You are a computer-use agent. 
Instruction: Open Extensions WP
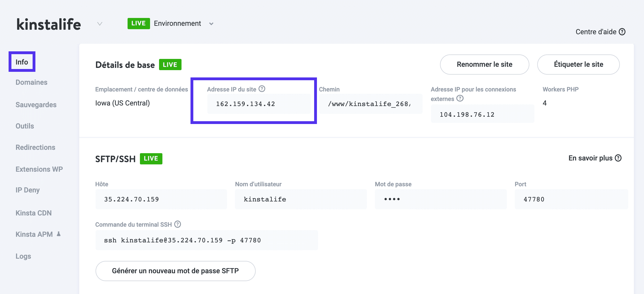(x=39, y=169)
